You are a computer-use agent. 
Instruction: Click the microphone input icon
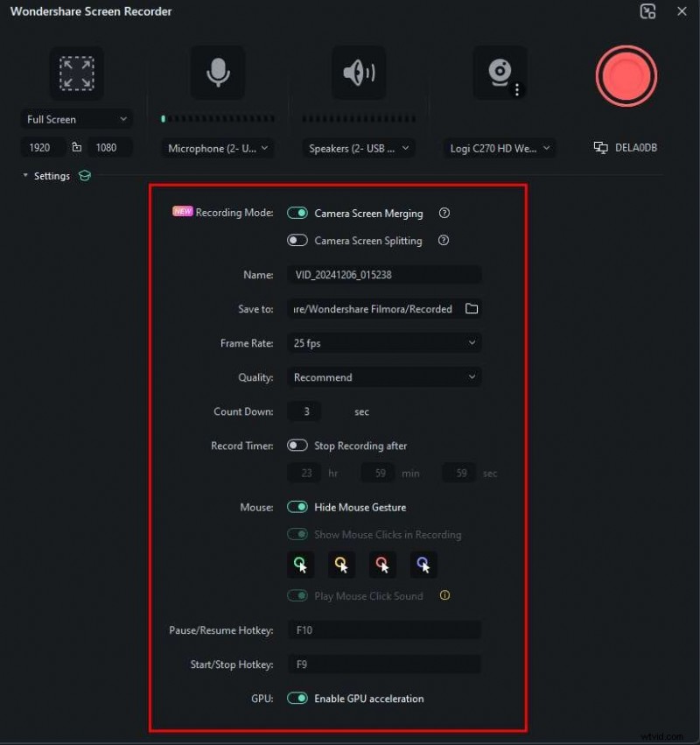click(216, 74)
